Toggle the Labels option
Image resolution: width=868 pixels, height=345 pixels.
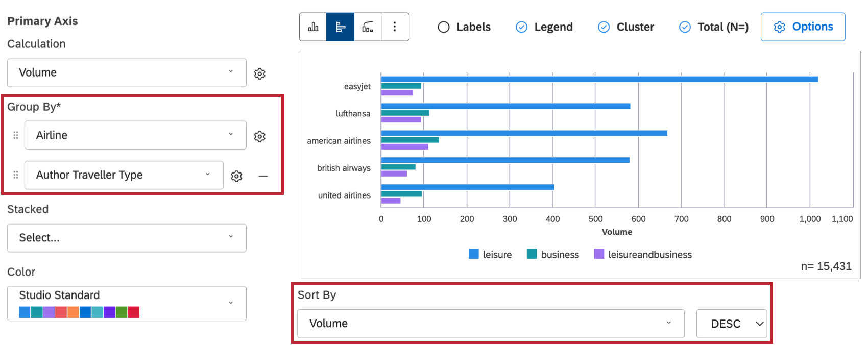coord(464,27)
